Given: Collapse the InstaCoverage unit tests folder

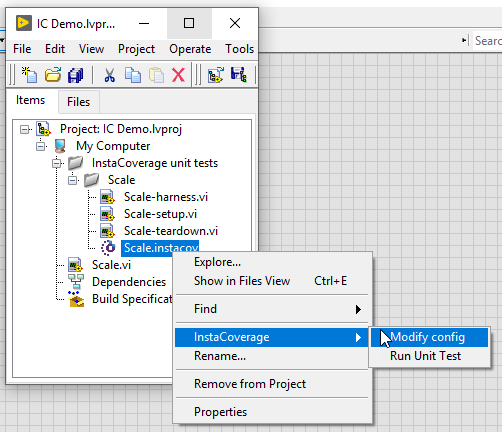Looking at the screenshot, I should coord(57,163).
